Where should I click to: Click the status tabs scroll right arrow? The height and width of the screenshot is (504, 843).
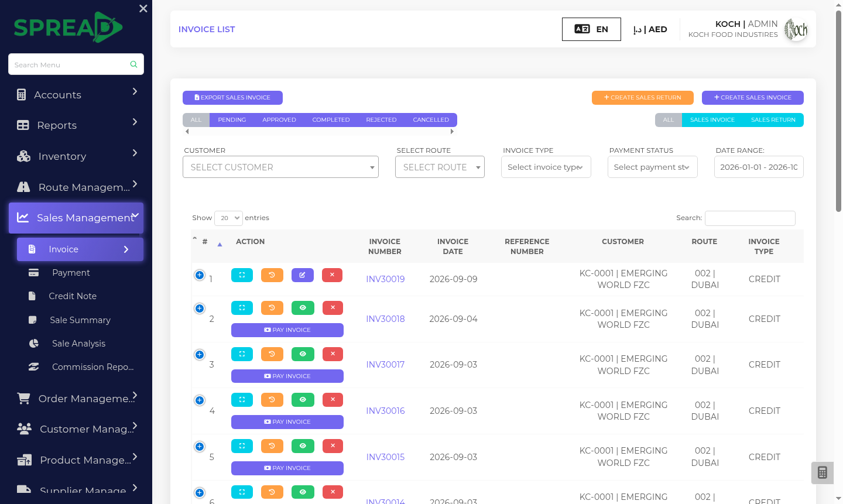(452, 132)
